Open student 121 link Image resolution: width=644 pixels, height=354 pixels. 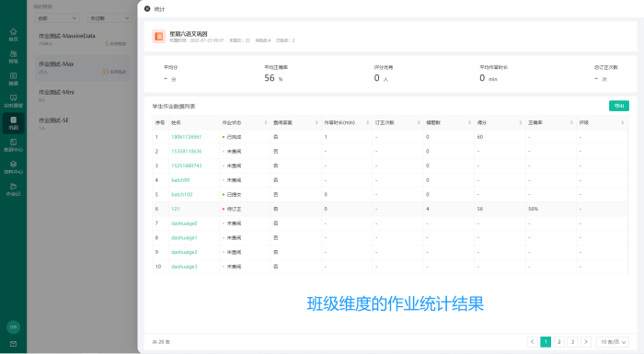176,209
